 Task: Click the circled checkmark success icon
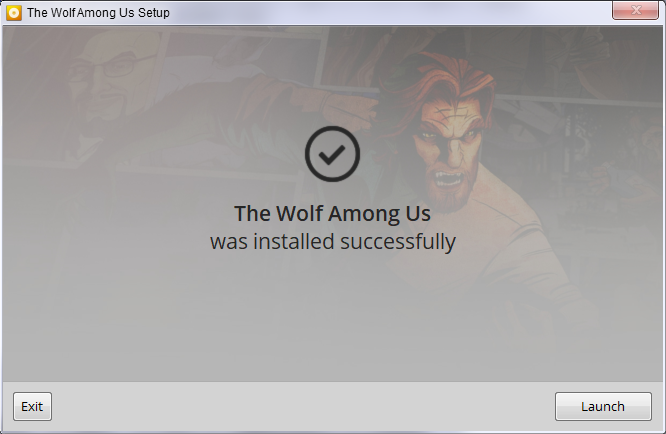(332, 154)
